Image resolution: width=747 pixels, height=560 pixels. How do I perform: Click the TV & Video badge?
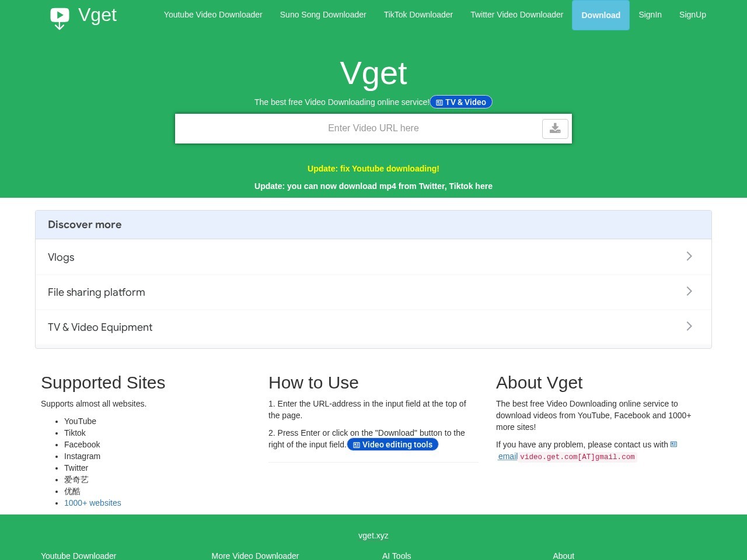tap(461, 102)
